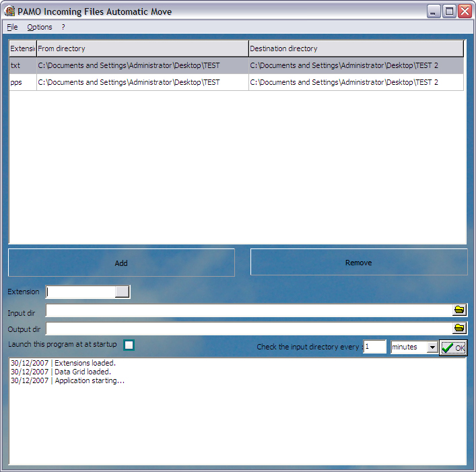This screenshot has height=472, width=476.
Task: Minimize the PAMO window
Action: coord(434,11)
